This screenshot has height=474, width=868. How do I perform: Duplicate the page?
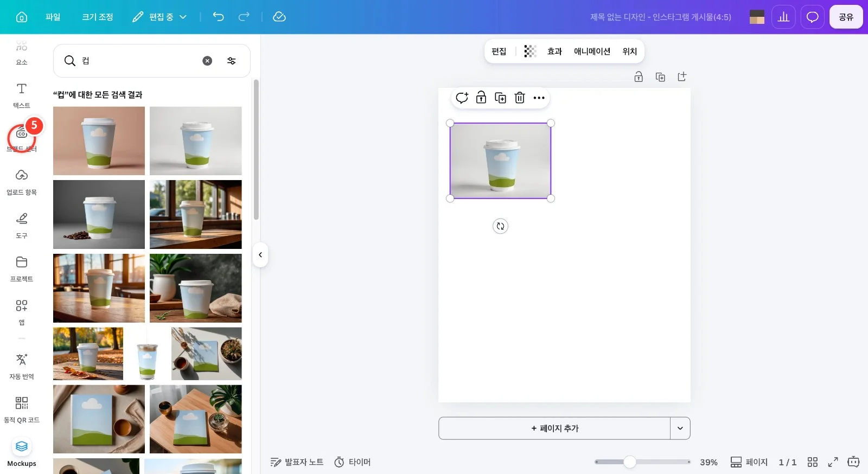click(660, 77)
